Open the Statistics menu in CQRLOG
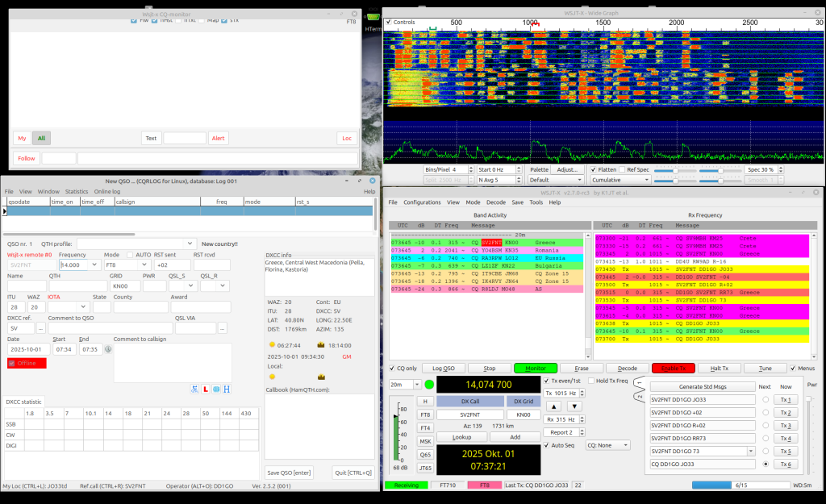The width and height of the screenshot is (826, 504). pos(77,191)
